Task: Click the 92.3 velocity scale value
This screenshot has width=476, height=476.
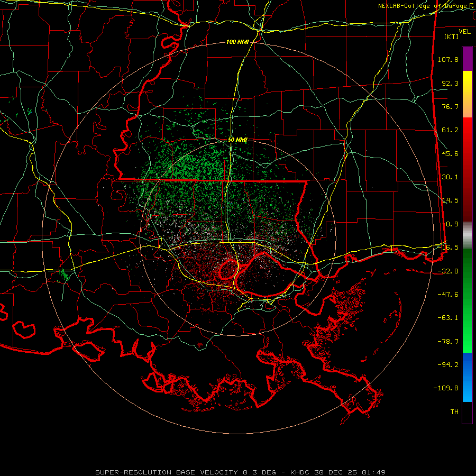Action: click(450, 83)
